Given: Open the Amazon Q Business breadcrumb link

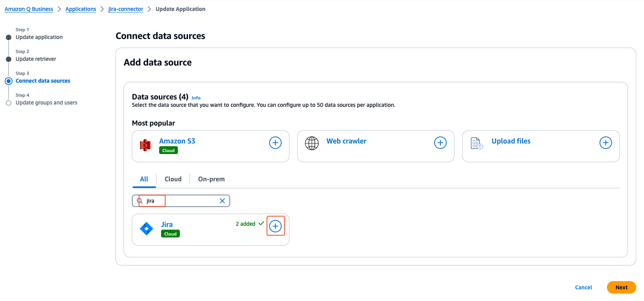Looking at the screenshot, I should click(x=29, y=9).
